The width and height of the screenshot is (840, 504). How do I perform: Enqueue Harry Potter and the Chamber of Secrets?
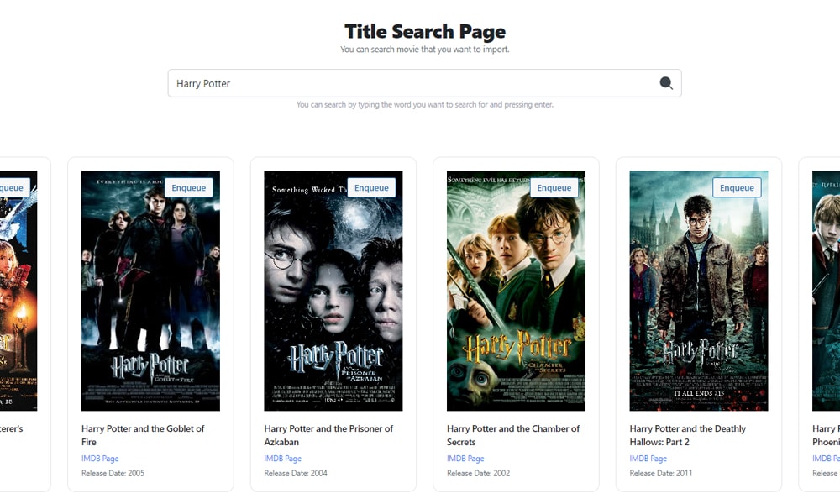[x=554, y=187]
